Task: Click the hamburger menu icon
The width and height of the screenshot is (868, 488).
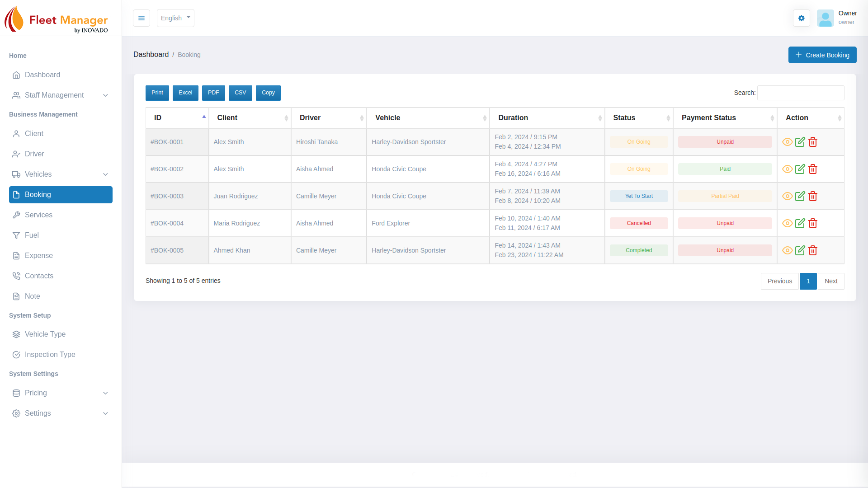Action: click(142, 18)
